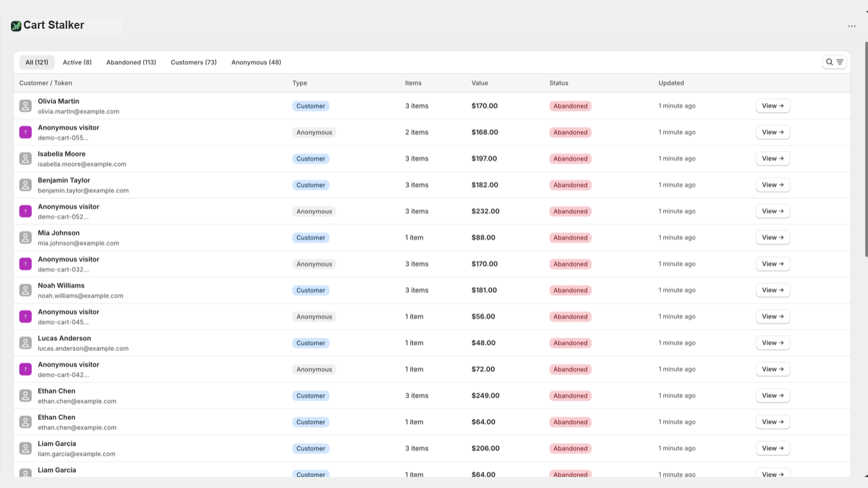Viewport: 868px width, 488px height.
Task: Click View for Mia Johnson's cart
Action: (x=773, y=237)
